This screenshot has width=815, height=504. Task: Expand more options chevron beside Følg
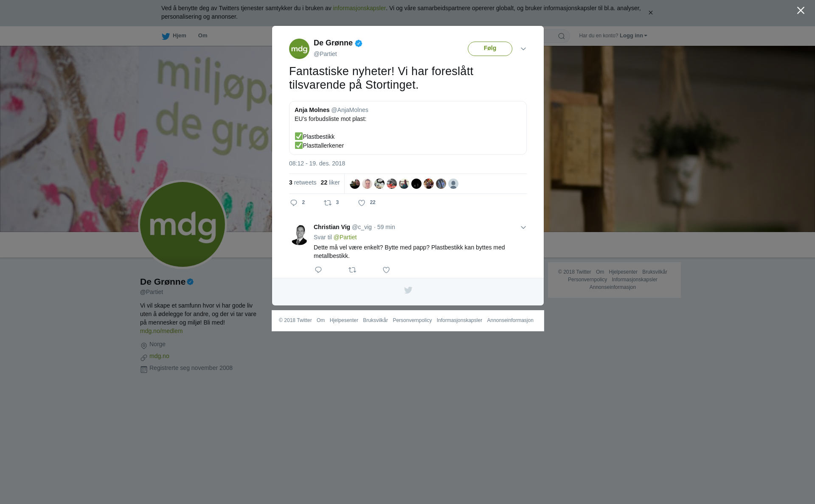click(523, 49)
